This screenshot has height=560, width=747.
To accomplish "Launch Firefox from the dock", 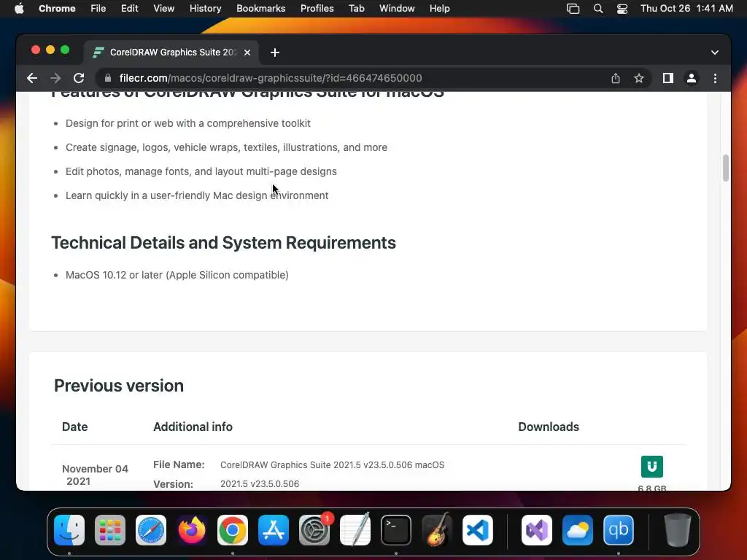I will tap(192, 530).
